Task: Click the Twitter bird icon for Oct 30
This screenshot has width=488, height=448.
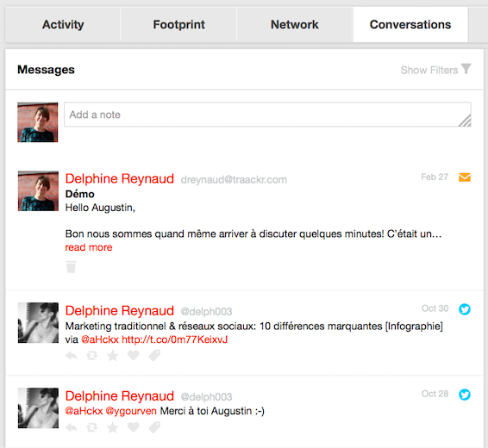Action: click(x=465, y=309)
